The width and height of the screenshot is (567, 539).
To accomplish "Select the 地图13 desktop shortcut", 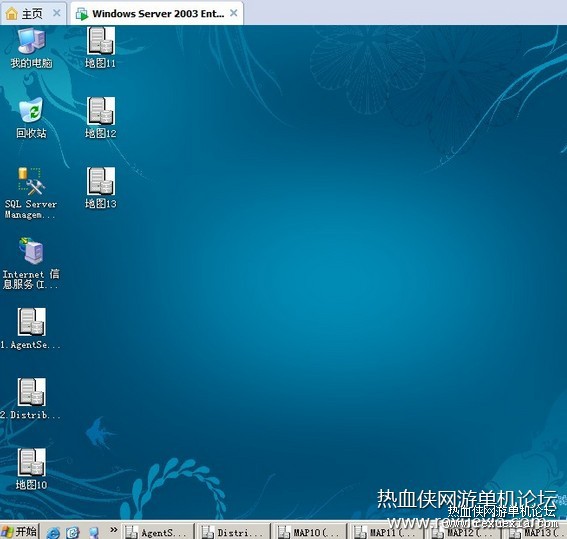I will coord(101,188).
